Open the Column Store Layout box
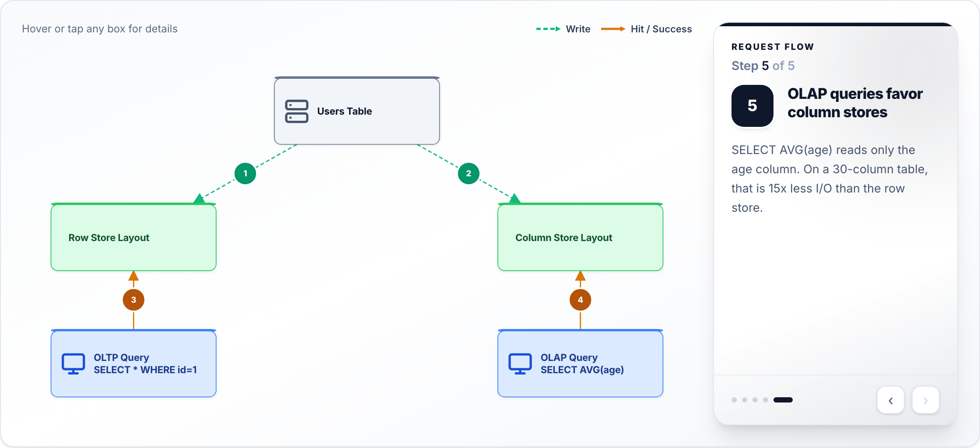980x448 pixels. tap(580, 237)
